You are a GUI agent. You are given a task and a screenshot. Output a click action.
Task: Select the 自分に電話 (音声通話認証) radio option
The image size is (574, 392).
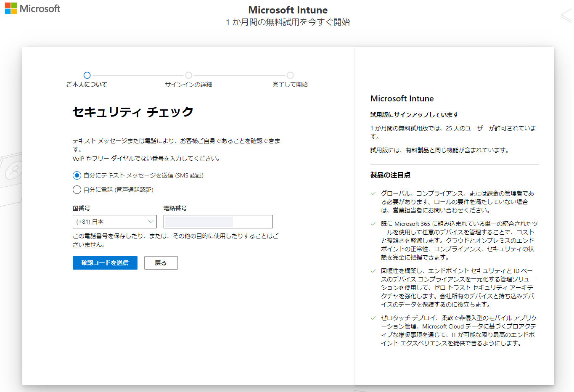(77, 190)
